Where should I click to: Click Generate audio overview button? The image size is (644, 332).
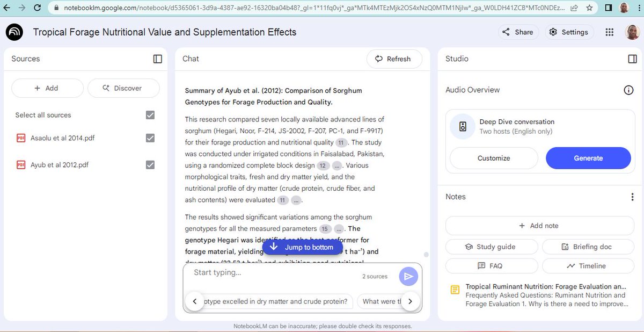click(x=588, y=158)
